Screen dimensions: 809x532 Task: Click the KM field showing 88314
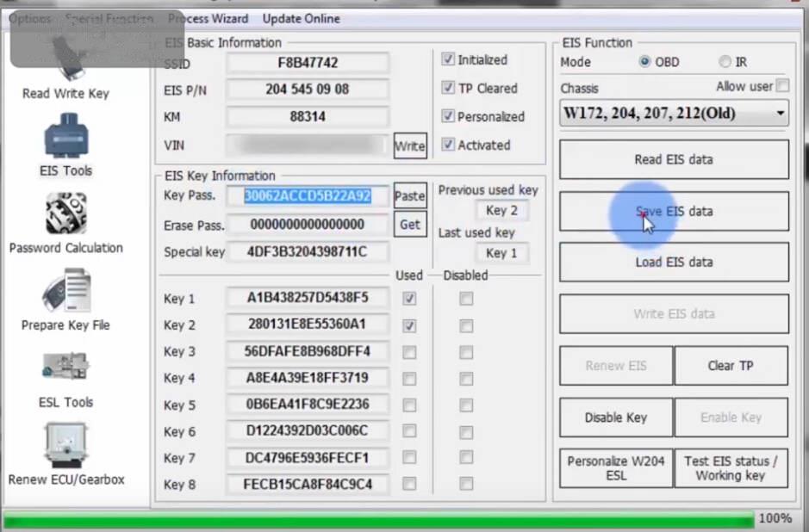(308, 116)
